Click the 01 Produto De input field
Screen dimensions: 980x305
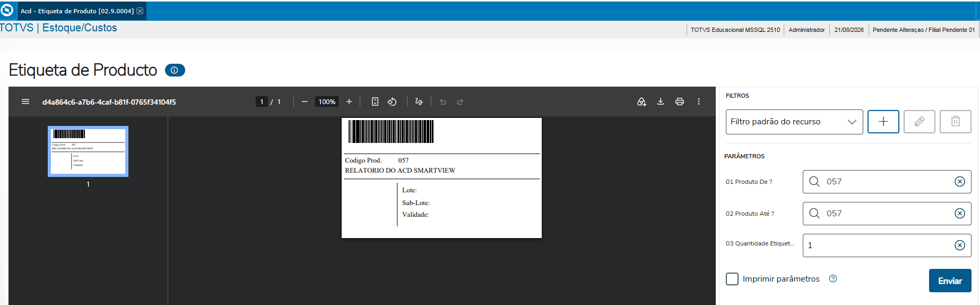coord(887,182)
